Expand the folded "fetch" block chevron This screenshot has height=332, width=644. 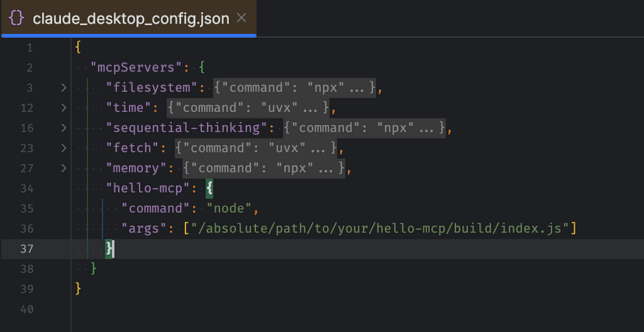coord(64,148)
